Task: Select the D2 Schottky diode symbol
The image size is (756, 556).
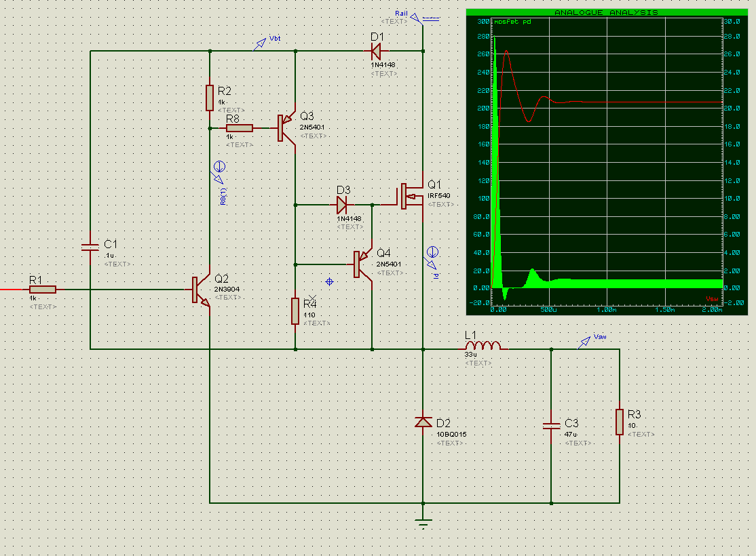Action: coord(423,422)
